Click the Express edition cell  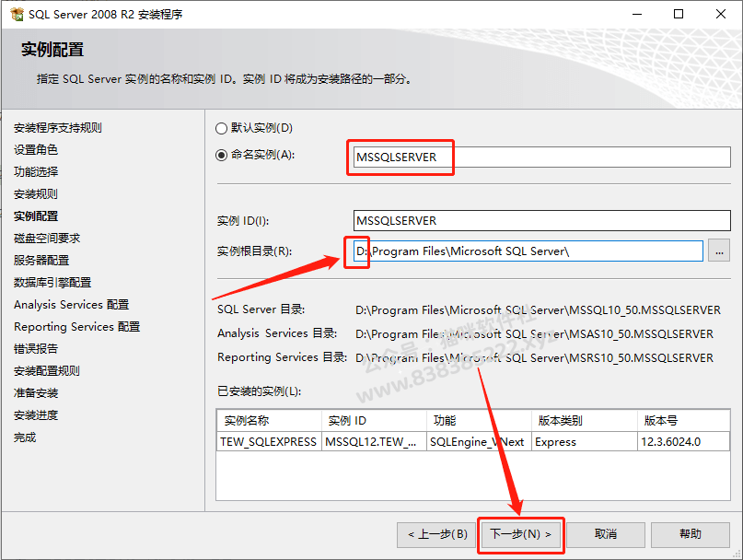585,441
